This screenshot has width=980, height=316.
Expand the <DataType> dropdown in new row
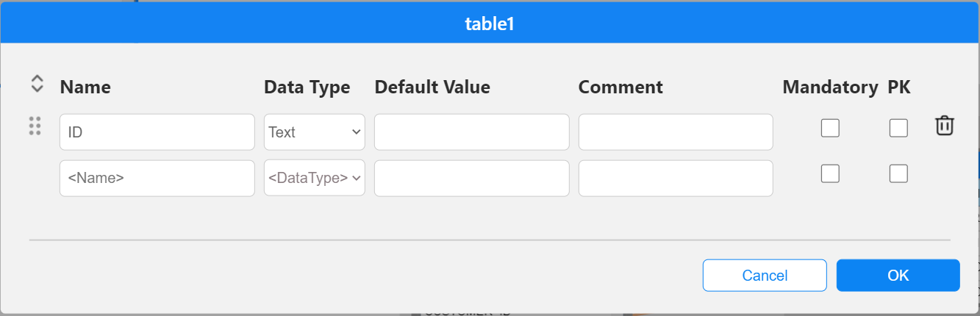coord(314,178)
